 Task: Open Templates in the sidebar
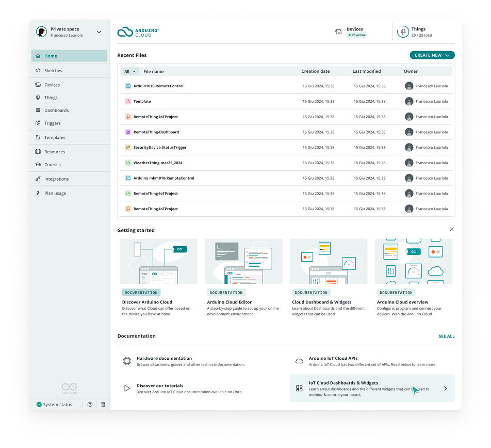click(69, 137)
